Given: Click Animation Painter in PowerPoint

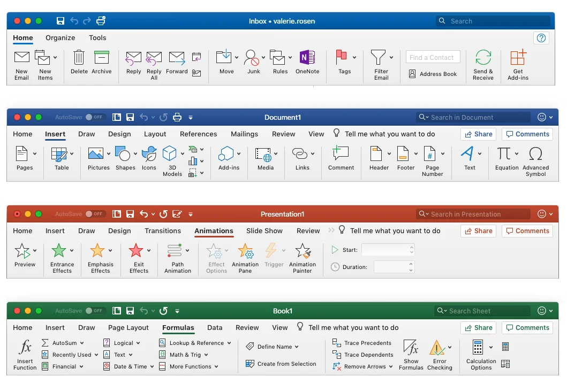Looking at the screenshot, I should 303,258.
